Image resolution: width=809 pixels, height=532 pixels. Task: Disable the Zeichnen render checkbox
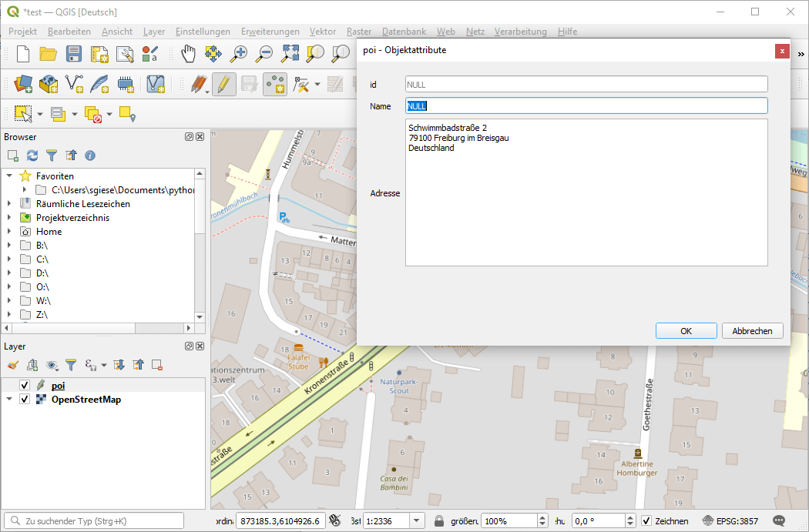tap(646, 521)
